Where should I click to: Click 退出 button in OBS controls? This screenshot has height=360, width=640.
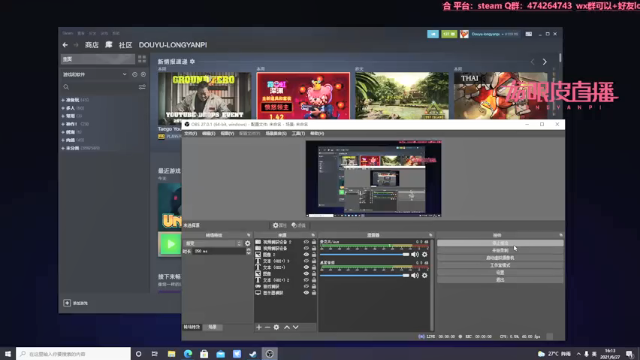tap(500, 280)
